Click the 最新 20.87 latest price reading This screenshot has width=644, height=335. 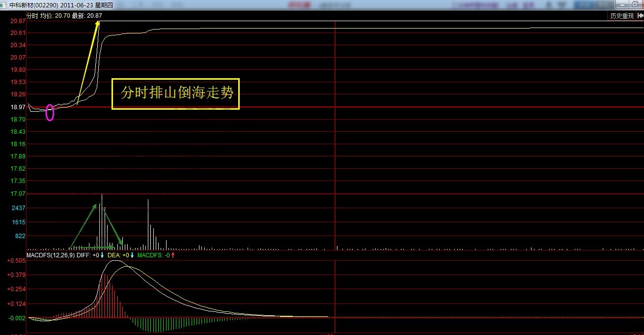click(87, 15)
